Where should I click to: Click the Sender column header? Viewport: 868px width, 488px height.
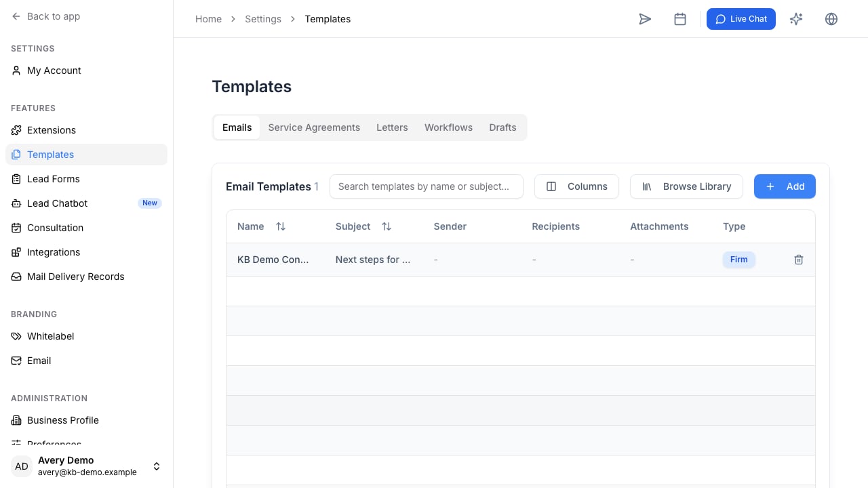450,226
